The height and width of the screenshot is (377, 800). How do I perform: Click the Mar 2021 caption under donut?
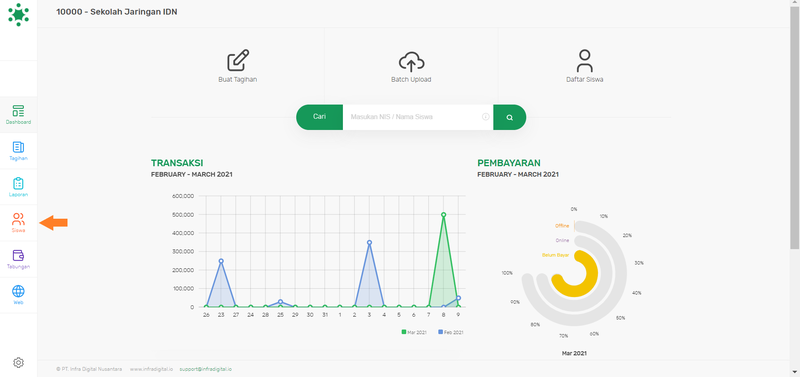[574, 353]
